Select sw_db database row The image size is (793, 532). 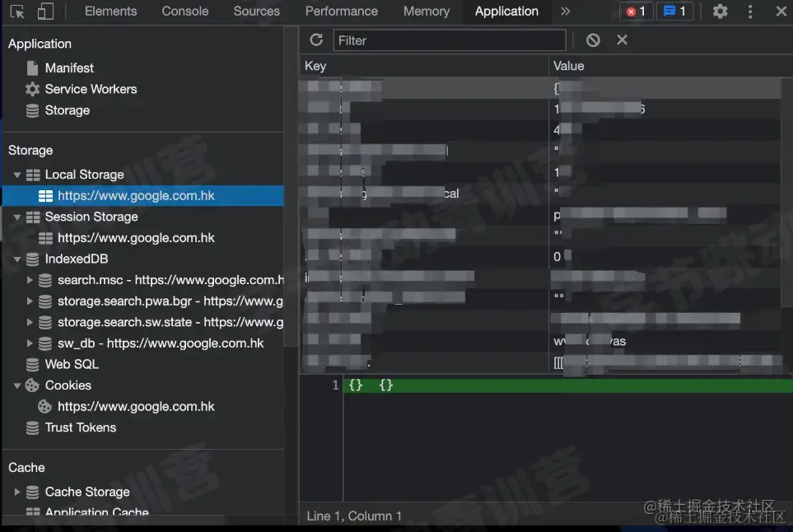(x=161, y=343)
